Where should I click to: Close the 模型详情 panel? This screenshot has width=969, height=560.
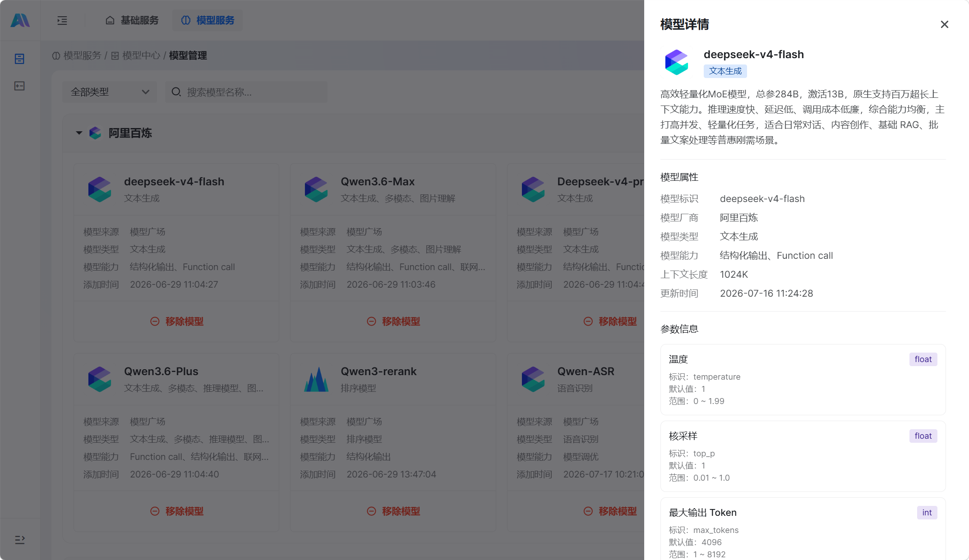pos(944,24)
